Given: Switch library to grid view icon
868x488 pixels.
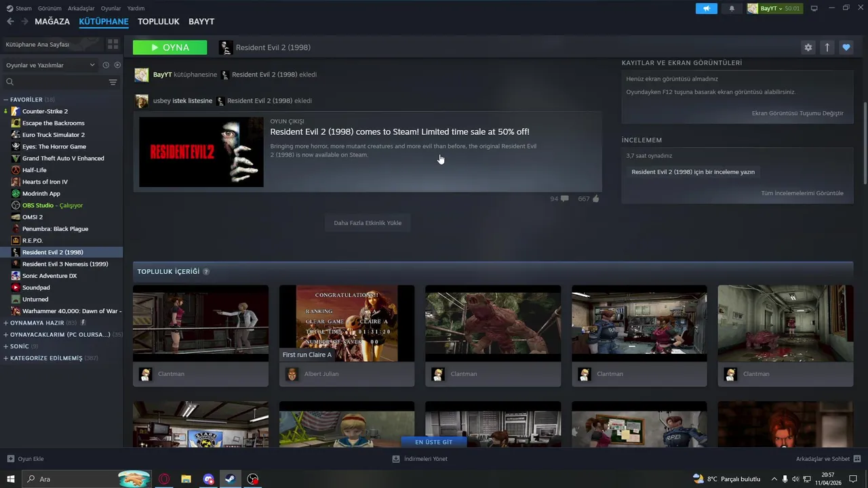Looking at the screenshot, I should click(x=113, y=44).
